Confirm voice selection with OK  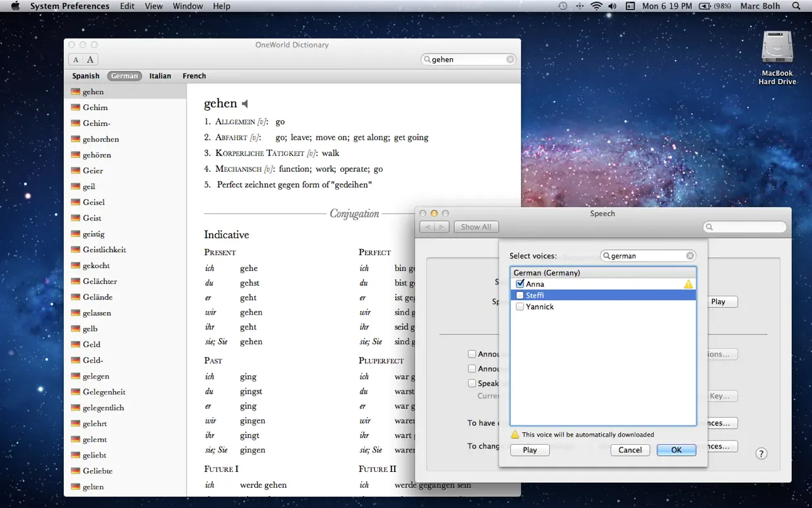coord(676,450)
